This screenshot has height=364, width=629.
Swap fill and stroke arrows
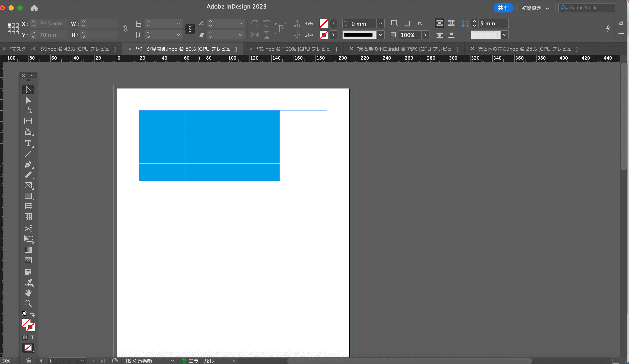[x=32, y=314]
